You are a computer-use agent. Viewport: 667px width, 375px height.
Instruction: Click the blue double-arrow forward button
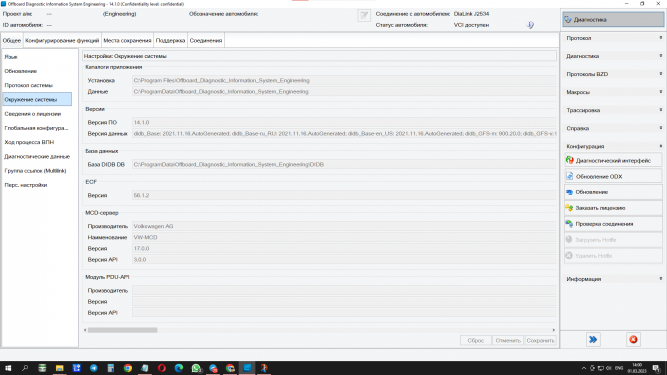pyautogui.click(x=593, y=340)
